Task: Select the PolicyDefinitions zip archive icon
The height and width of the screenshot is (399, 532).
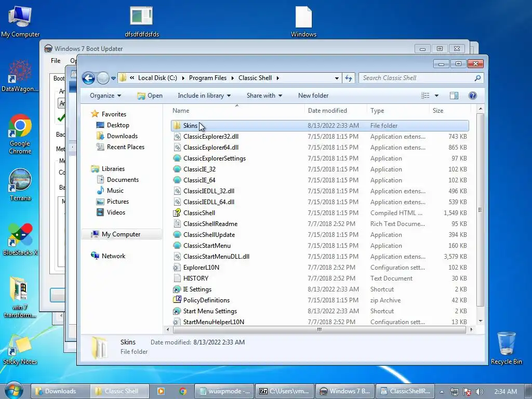Action: point(177,300)
